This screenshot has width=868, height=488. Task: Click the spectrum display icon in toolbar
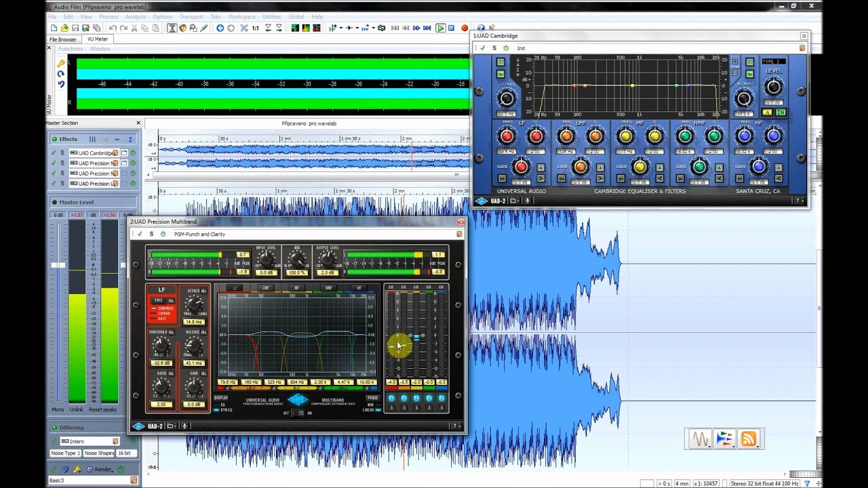(x=306, y=28)
